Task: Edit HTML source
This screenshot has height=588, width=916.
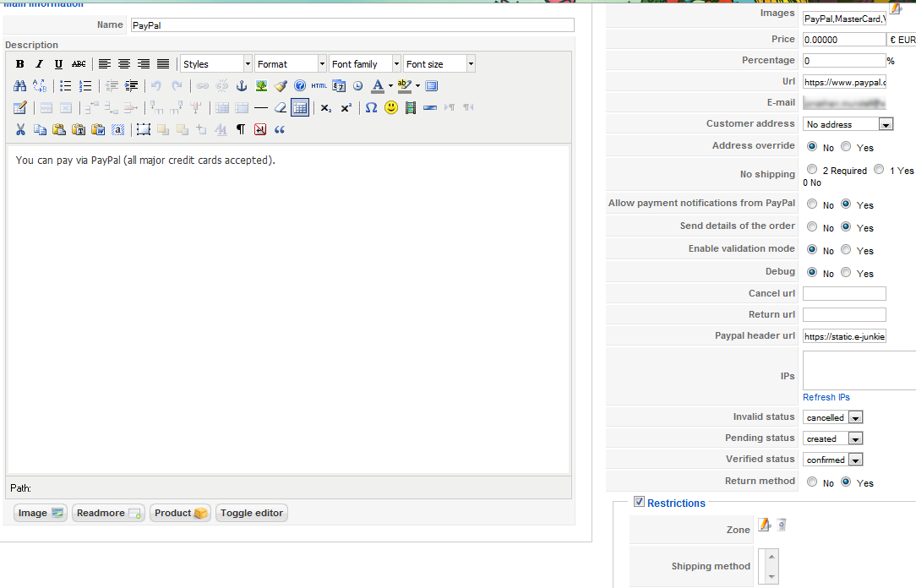Action: 319,86
